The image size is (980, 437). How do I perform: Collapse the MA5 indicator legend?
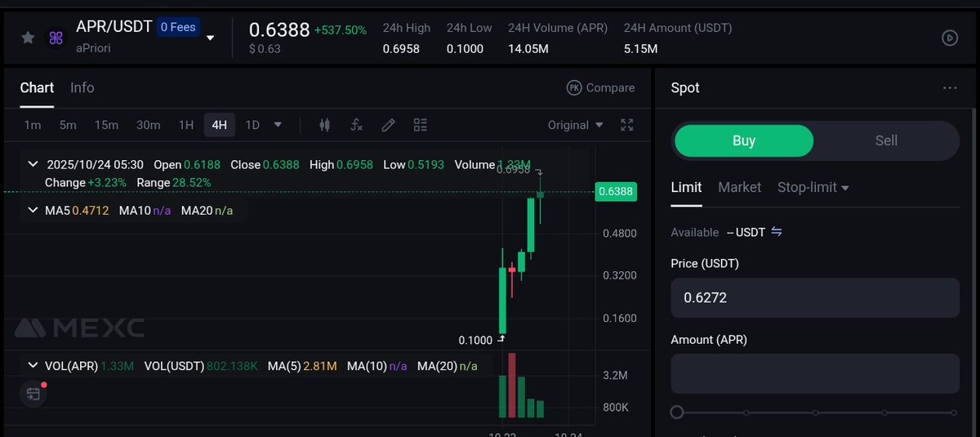coord(33,211)
